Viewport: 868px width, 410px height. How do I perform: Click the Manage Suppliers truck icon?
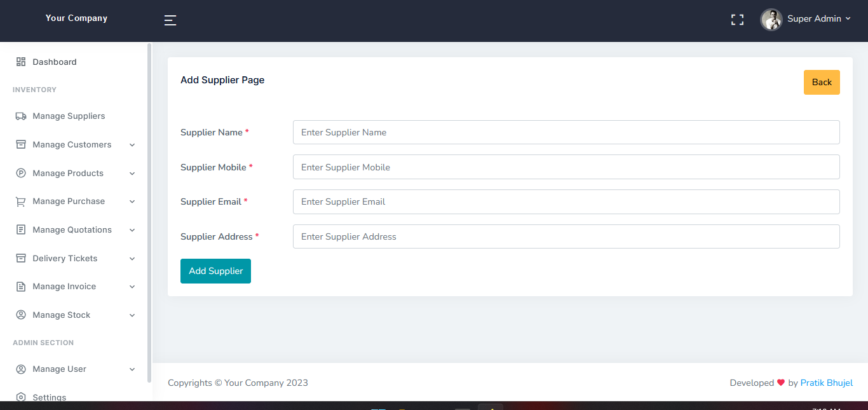[21, 116]
